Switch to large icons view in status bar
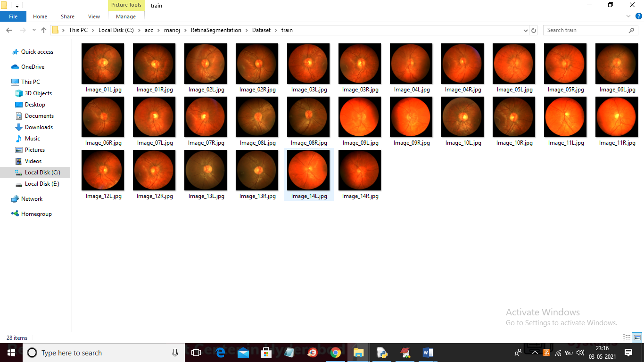 [x=637, y=337]
